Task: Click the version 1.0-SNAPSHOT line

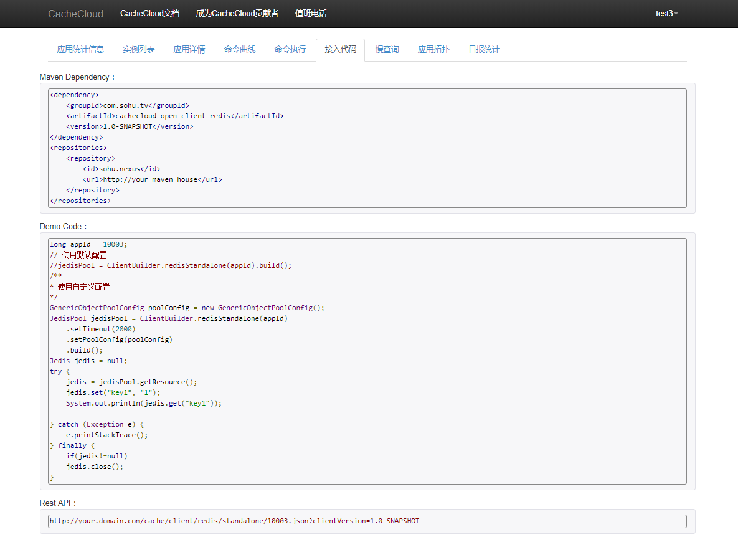Action: [130, 126]
